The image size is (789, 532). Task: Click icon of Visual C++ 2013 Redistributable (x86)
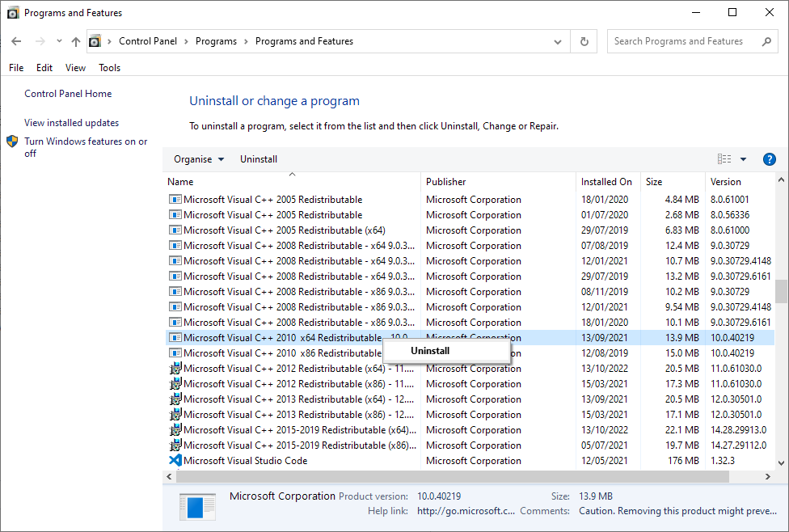pyautogui.click(x=175, y=414)
